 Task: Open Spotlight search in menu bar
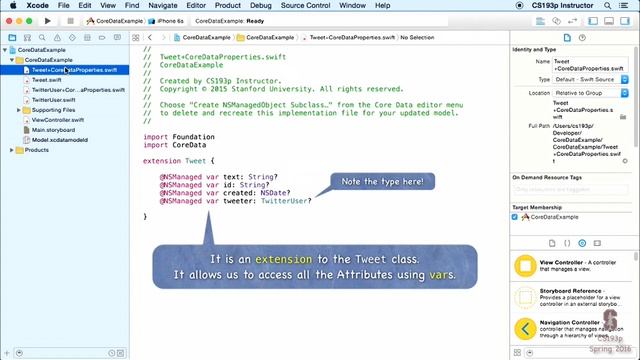(x=607, y=5)
